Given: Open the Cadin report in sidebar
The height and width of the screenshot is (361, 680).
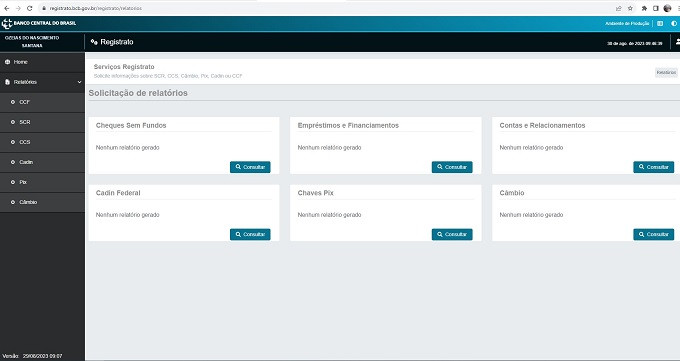Looking at the screenshot, I should point(42,162).
